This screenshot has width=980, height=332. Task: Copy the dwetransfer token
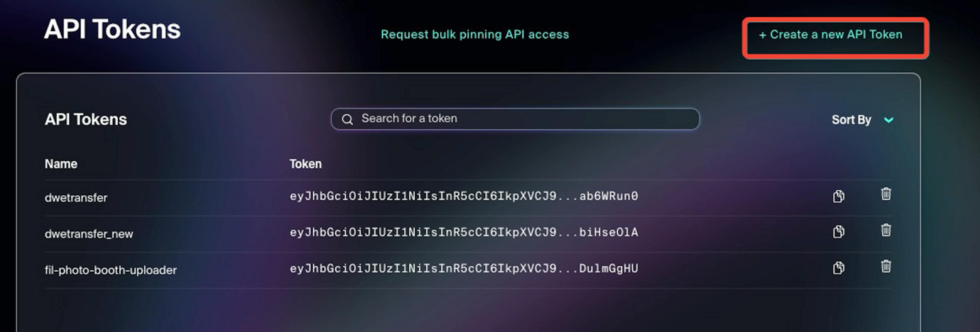click(x=838, y=196)
